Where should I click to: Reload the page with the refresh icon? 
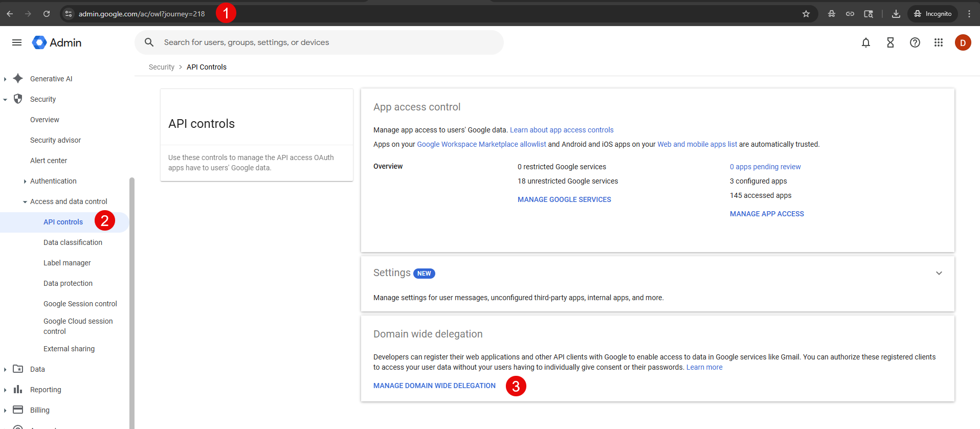(47, 14)
